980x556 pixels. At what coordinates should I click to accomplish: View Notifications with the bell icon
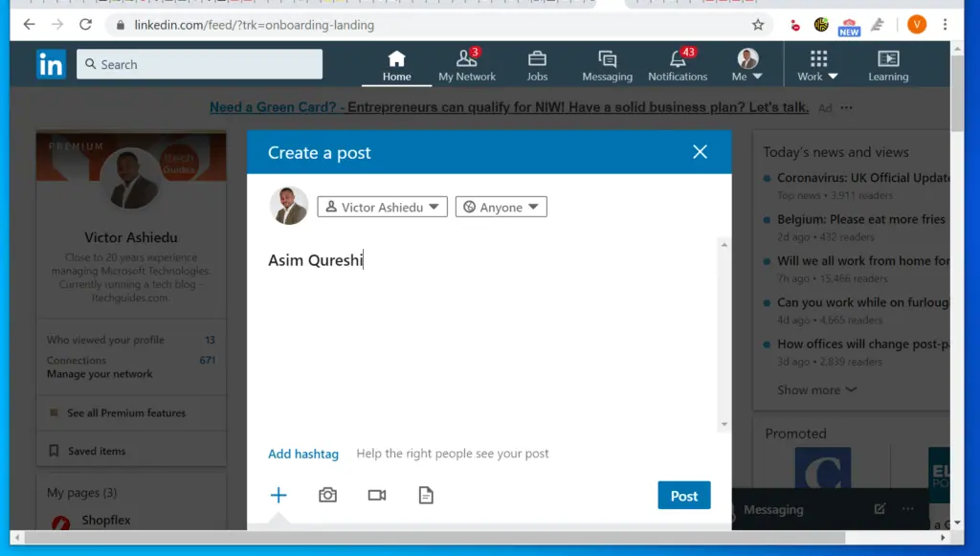tap(678, 63)
